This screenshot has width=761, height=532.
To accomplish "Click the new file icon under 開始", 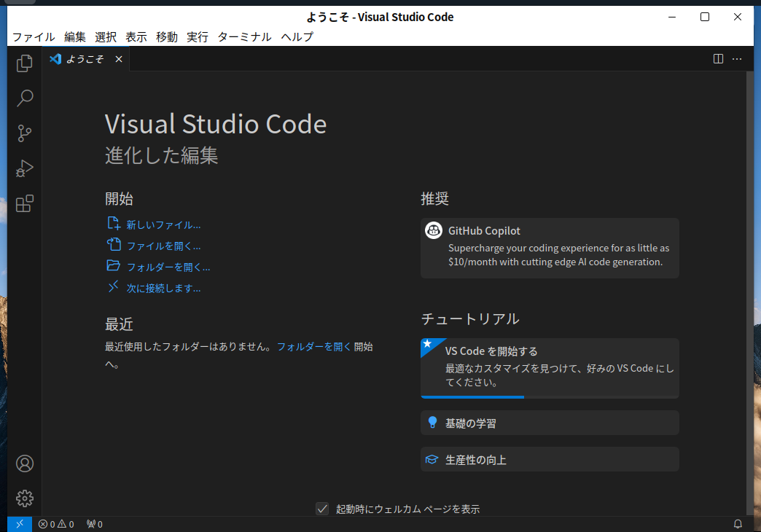I will 114,223.
